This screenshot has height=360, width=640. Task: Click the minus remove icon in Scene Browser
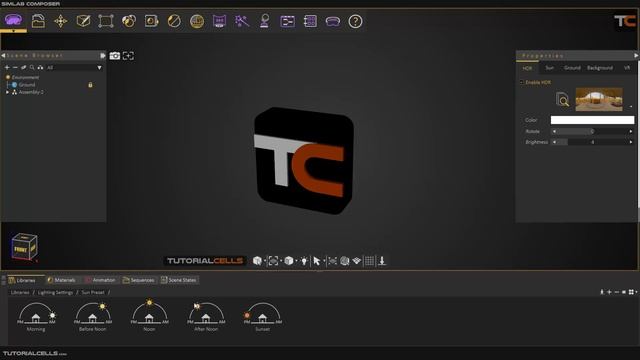coord(15,67)
